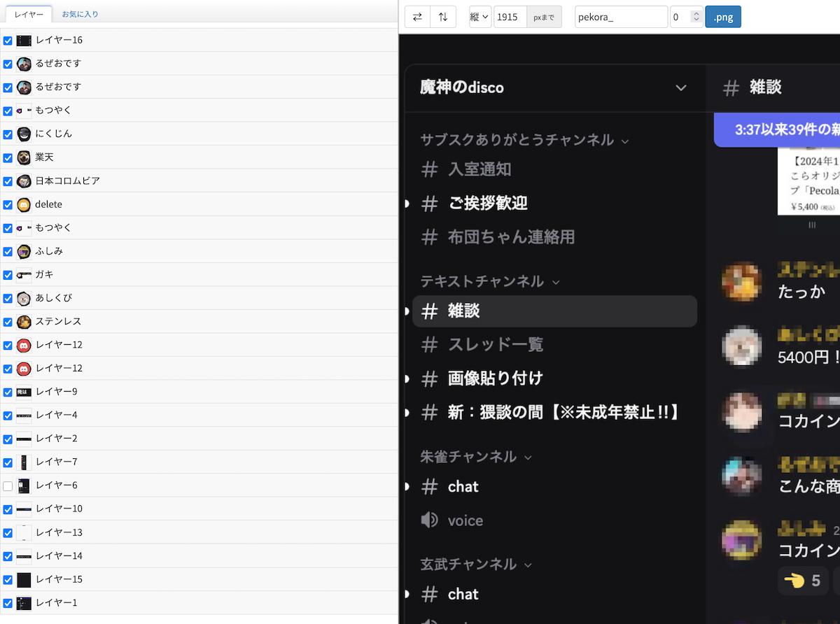Click the speaker icon next to voice
This screenshot has height=624, width=840.
pyautogui.click(x=429, y=520)
